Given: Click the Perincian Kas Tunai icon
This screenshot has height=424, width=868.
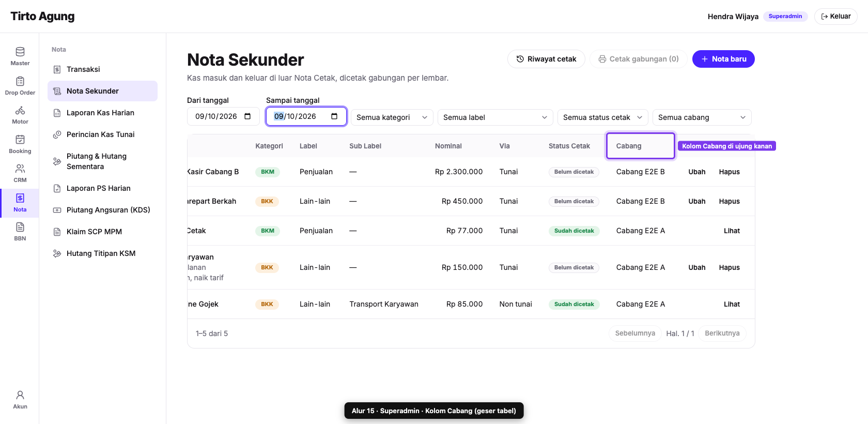Looking at the screenshot, I should coord(57,134).
